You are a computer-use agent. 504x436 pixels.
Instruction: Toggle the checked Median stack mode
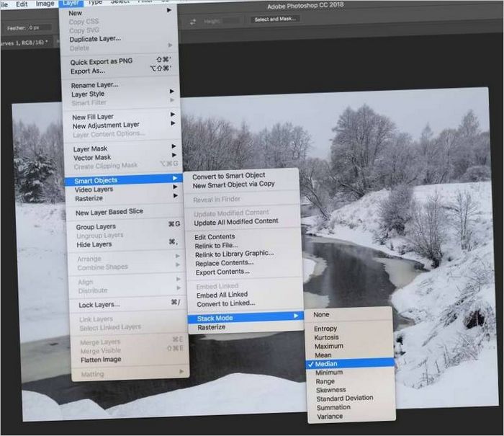coord(350,364)
